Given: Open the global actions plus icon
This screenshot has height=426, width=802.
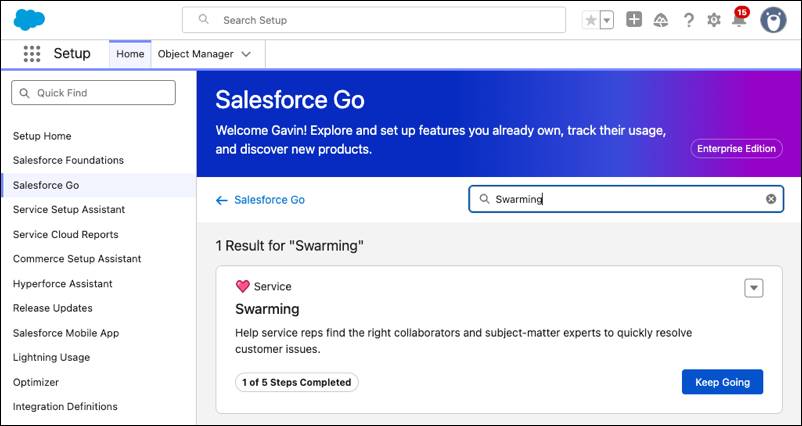Looking at the screenshot, I should click(x=634, y=20).
